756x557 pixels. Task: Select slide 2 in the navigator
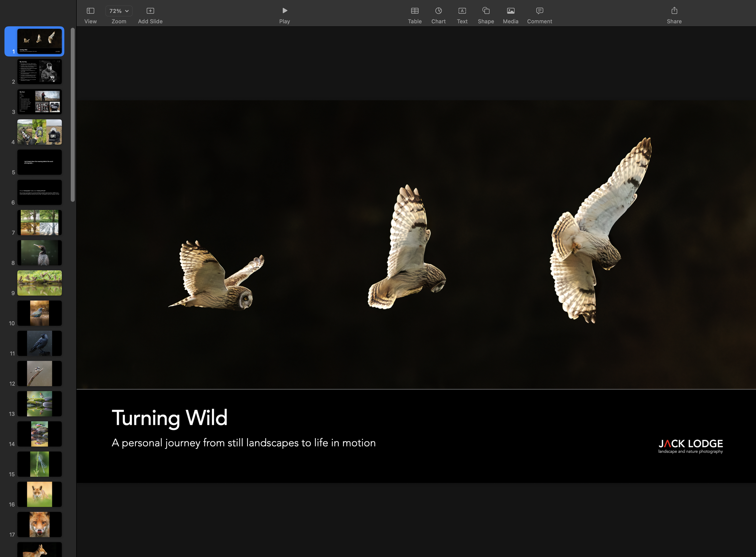point(39,71)
